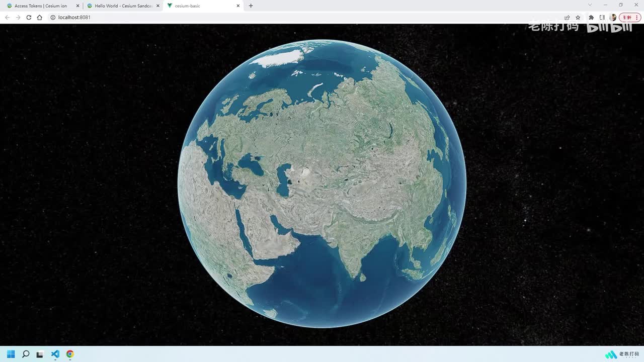
Task: Open the Extensions puzzle menu
Action: pos(591,17)
